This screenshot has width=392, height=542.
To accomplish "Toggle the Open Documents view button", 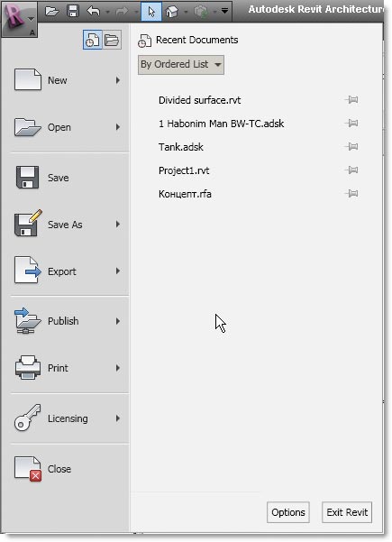I will pos(112,40).
